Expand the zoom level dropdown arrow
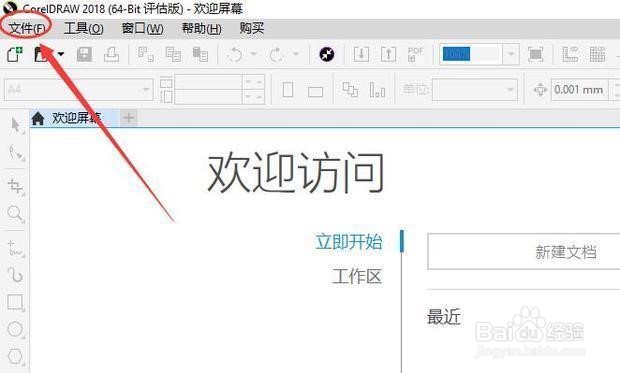The image size is (620, 373). tap(511, 54)
